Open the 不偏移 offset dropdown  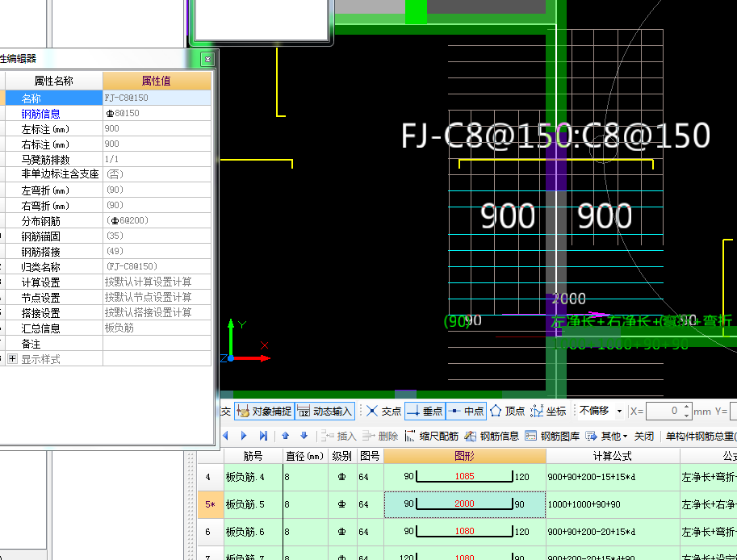[x=619, y=412]
